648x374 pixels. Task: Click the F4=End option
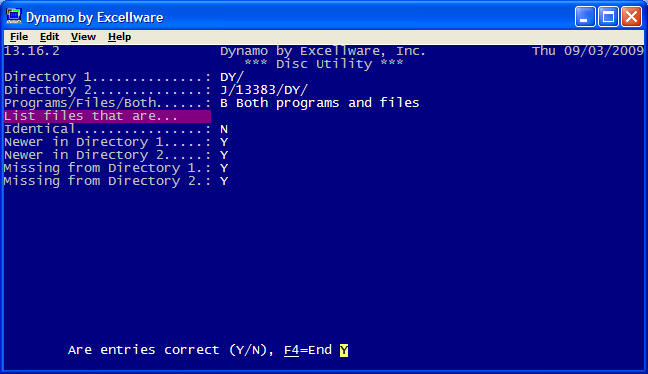(x=308, y=350)
